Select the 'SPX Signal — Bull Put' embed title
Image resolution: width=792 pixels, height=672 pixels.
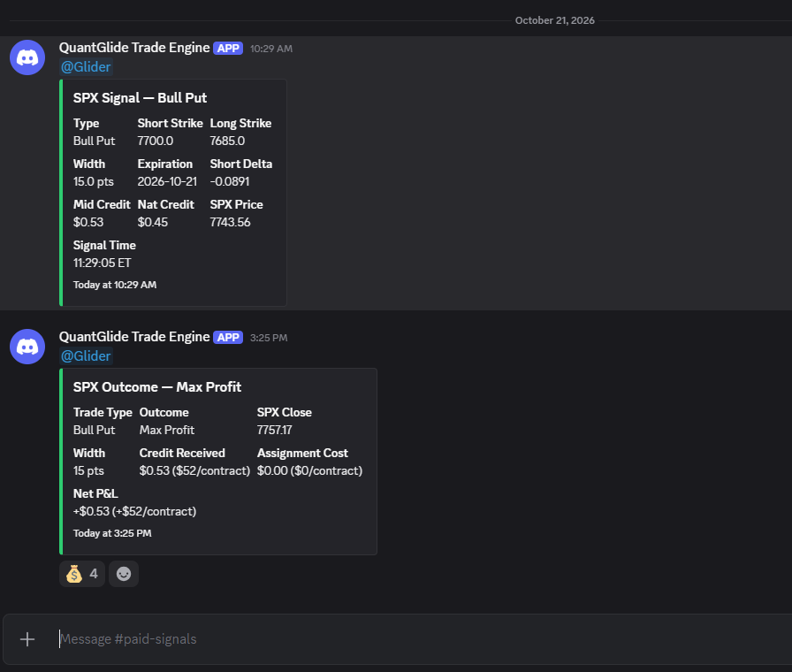[x=140, y=98]
